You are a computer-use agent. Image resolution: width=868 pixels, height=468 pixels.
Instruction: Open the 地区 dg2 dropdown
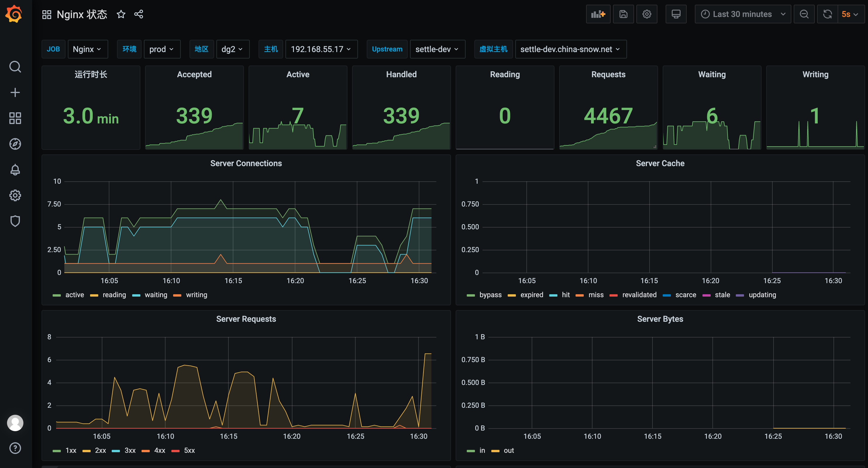(232, 49)
